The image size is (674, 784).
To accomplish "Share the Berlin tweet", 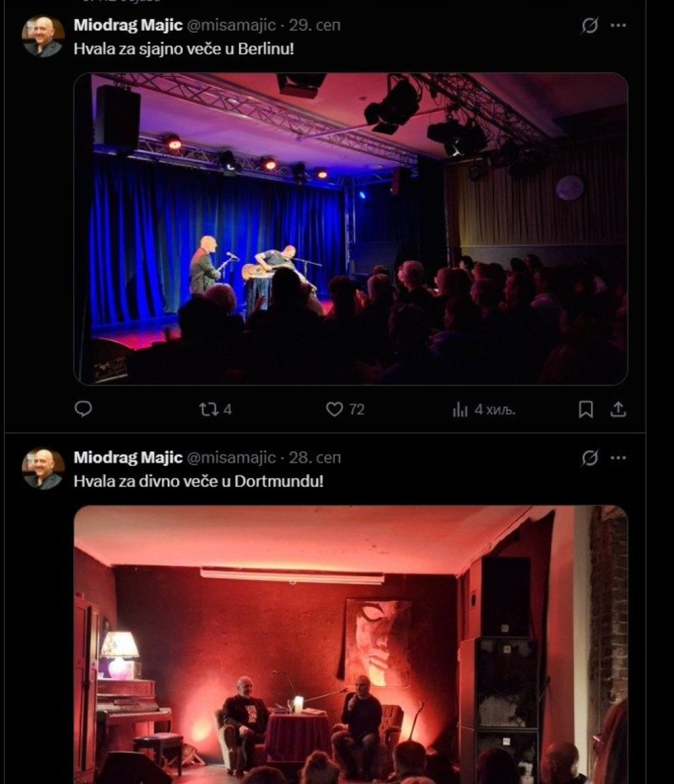I will click(x=619, y=409).
